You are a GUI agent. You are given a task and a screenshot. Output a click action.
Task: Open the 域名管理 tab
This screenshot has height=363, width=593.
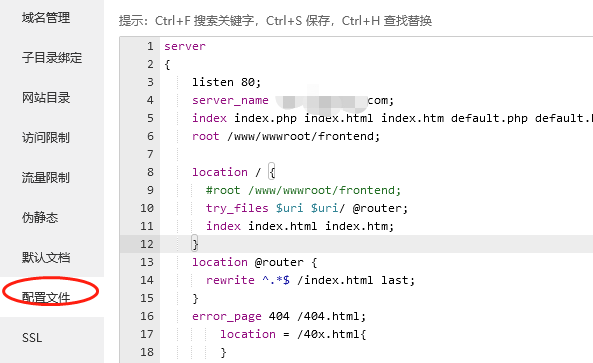tap(46, 18)
